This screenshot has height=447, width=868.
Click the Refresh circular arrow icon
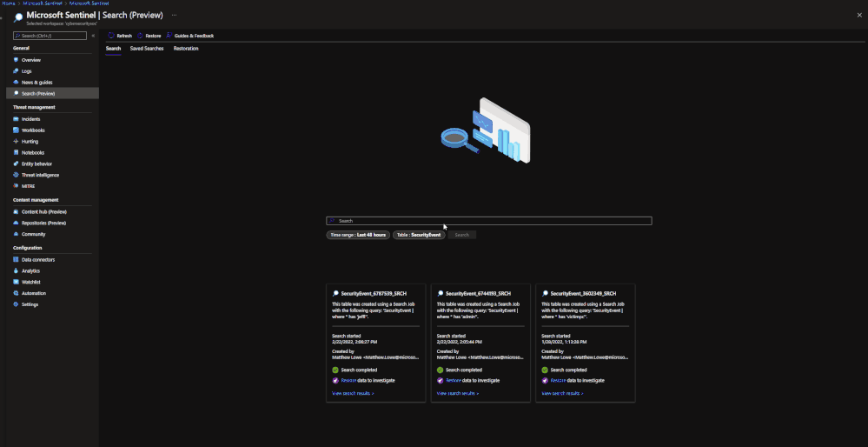111,36
